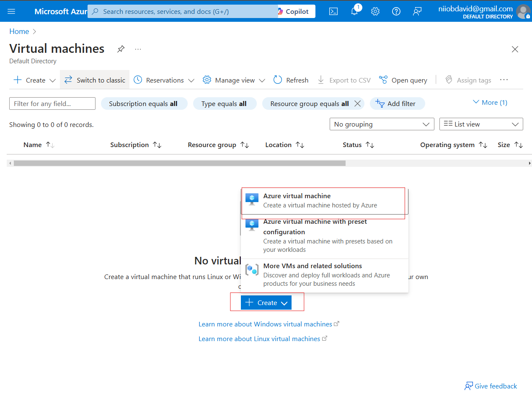Sort by Status column

click(x=358, y=145)
